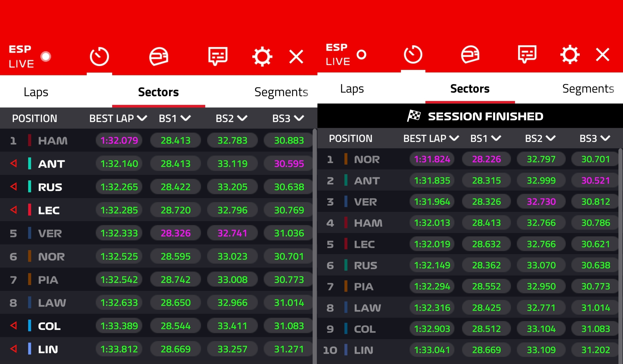Select the Sectors tab in right panel
This screenshot has height=364, width=623.
coord(470,89)
